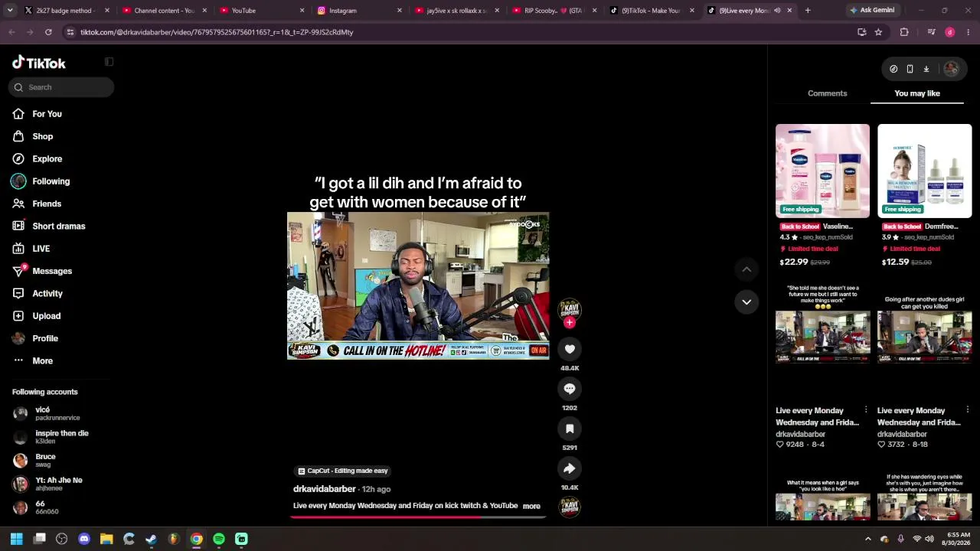Expand the video caption with 'more'
This screenshot has width=980, height=551.
(x=531, y=506)
